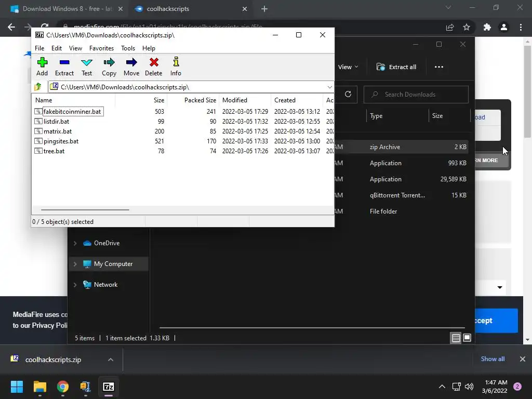Close the Chrome downloads bar

523,359
